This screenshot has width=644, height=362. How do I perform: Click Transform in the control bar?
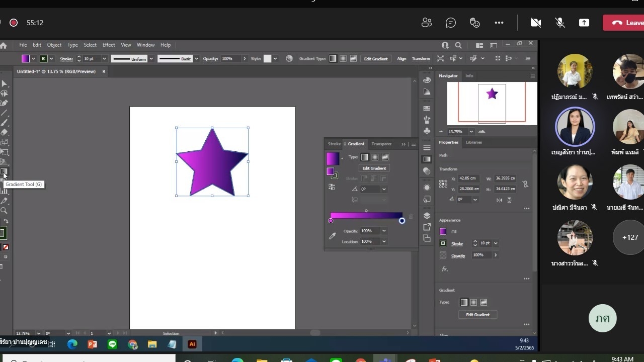[421, 59]
